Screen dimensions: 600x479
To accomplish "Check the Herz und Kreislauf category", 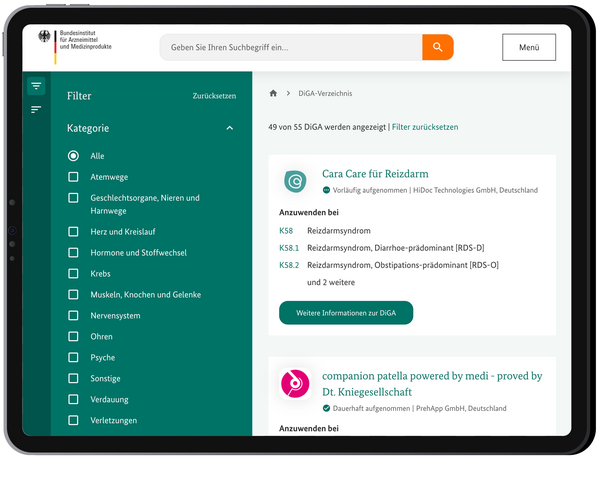I will pyautogui.click(x=73, y=231).
